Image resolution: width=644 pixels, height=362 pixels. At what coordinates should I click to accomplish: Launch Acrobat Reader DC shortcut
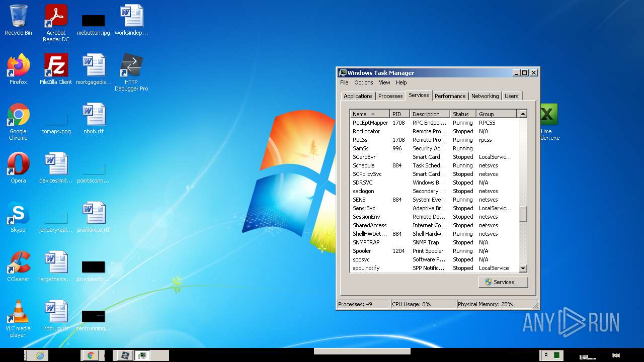[56, 23]
